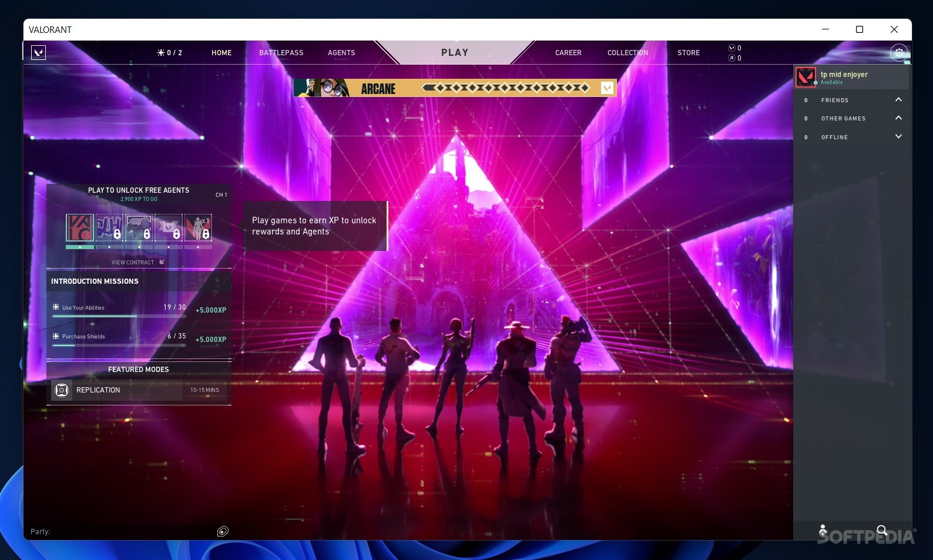Image resolution: width=933 pixels, height=560 pixels.
Task: Expand the Offline list chevron
Action: pos(898,136)
